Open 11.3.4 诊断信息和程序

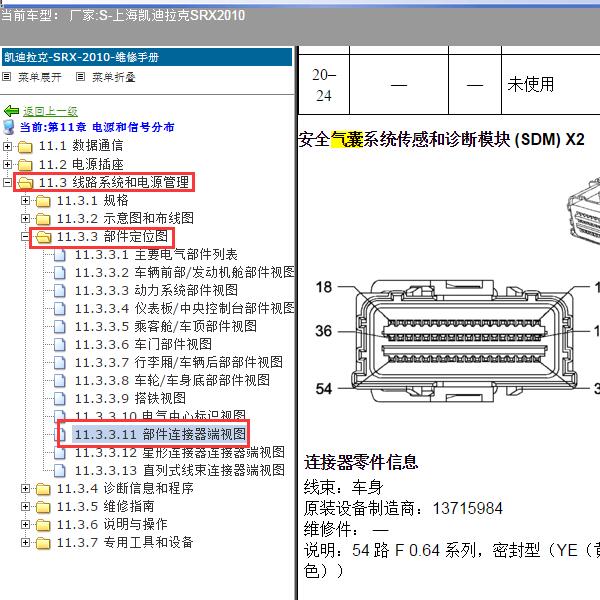coord(125,488)
